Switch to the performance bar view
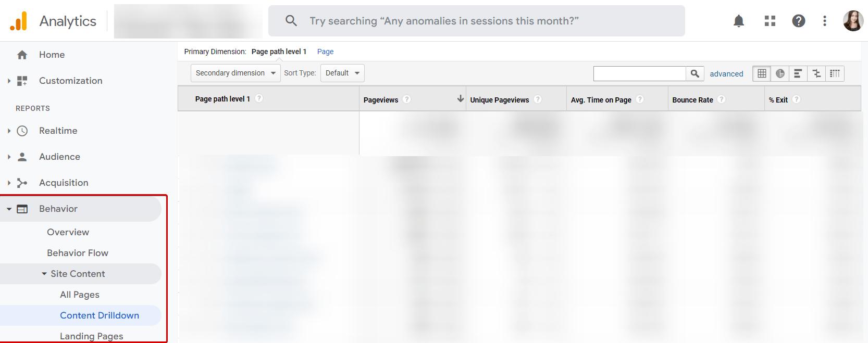868x343 pixels. coord(798,73)
